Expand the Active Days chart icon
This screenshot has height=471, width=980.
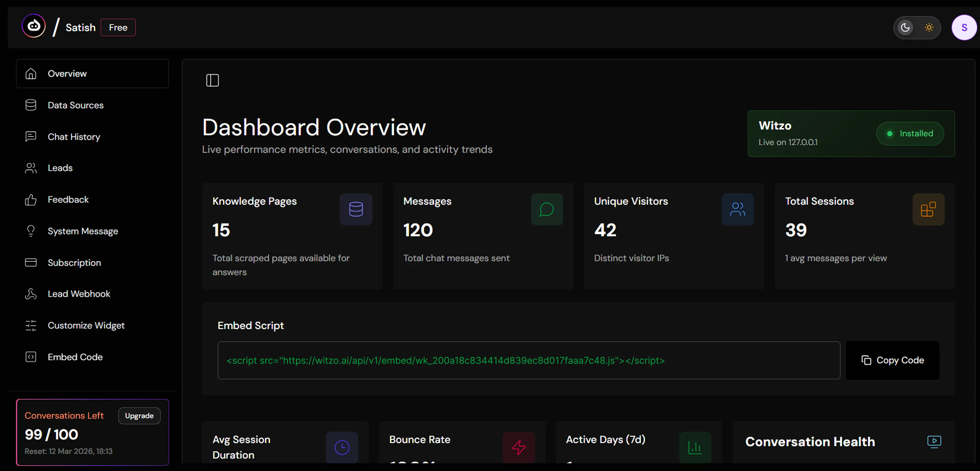[695, 447]
